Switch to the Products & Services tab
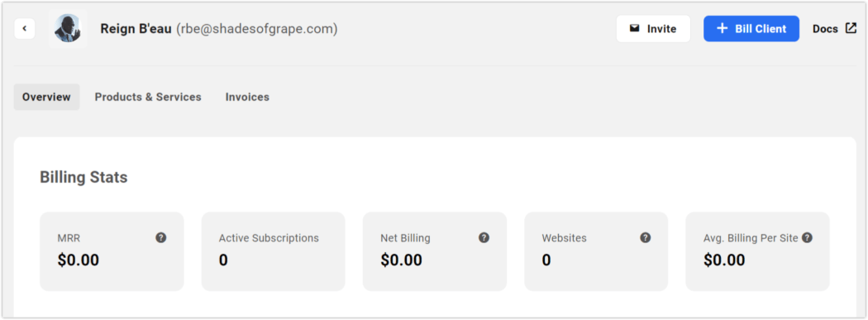Viewport: 868px width, 320px height. (148, 97)
